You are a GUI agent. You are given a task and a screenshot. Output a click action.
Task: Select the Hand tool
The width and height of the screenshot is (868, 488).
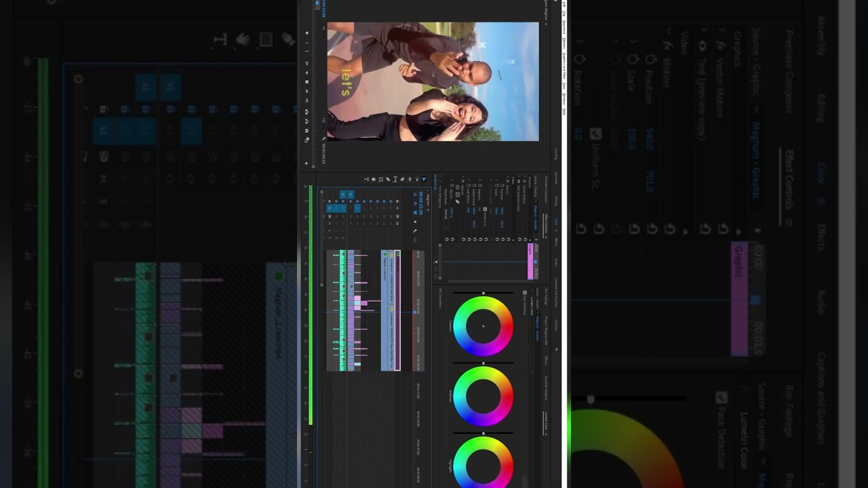tap(374, 179)
